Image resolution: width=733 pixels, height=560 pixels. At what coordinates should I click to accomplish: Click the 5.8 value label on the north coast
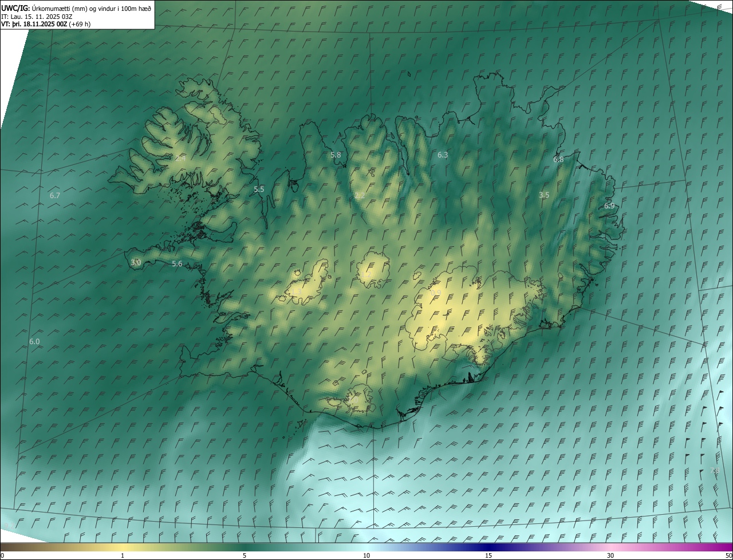(x=336, y=155)
